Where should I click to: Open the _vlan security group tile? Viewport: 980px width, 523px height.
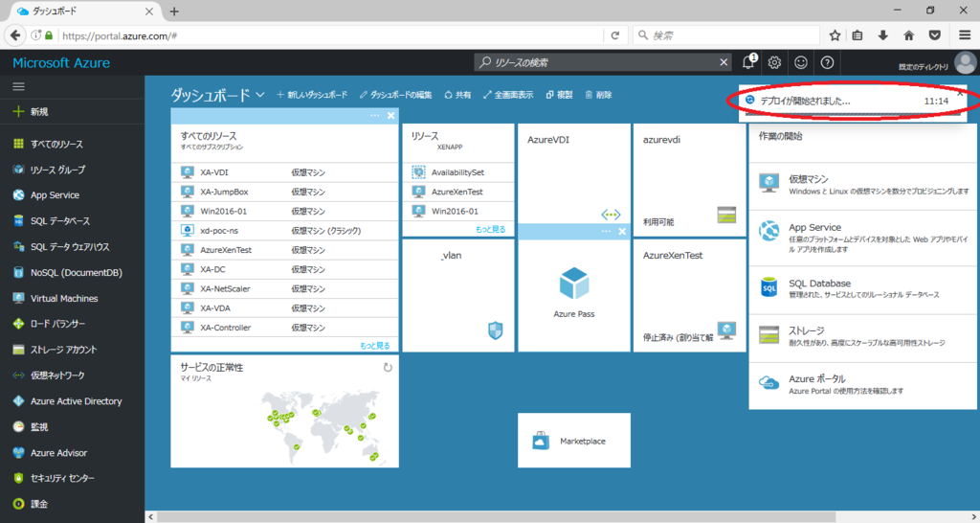pyautogui.click(x=458, y=295)
